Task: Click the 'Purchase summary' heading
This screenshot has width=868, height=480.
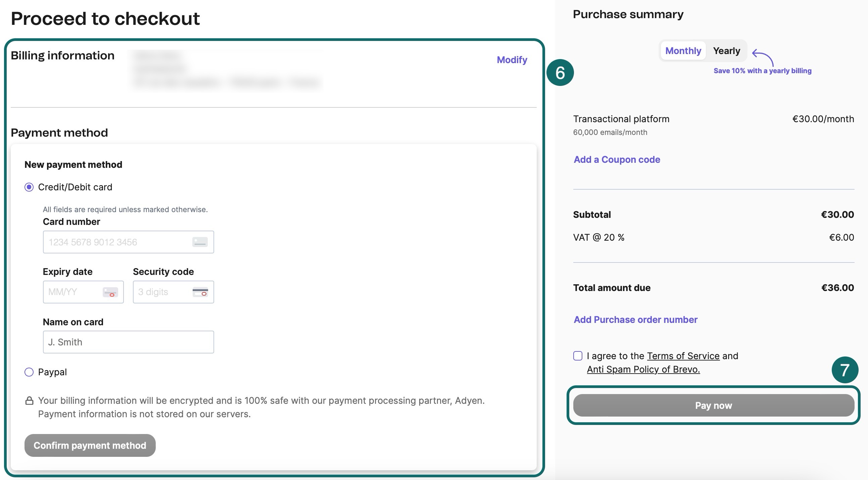Action: 628,14
